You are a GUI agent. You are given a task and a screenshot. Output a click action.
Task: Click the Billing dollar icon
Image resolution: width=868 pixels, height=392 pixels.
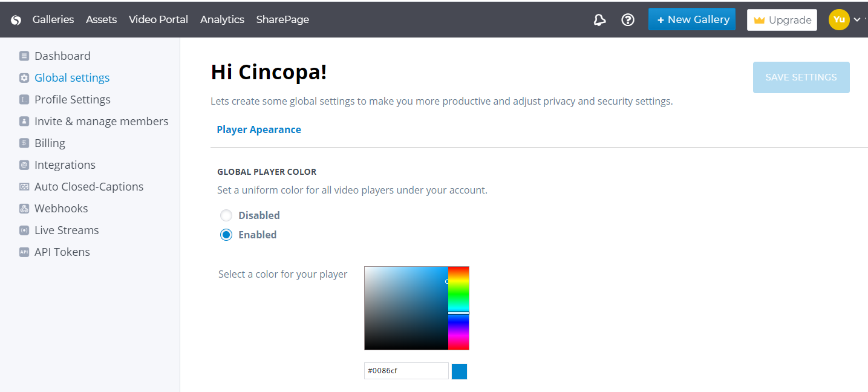click(x=24, y=143)
